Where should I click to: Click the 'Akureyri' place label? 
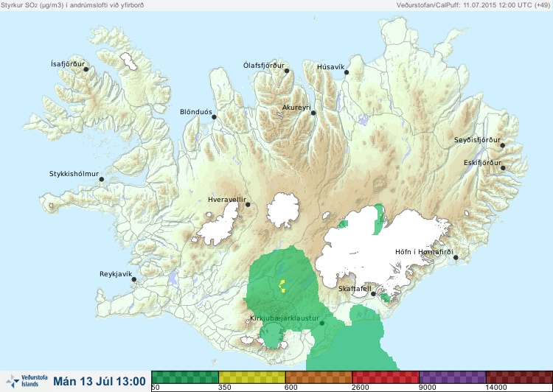(x=296, y=107)
